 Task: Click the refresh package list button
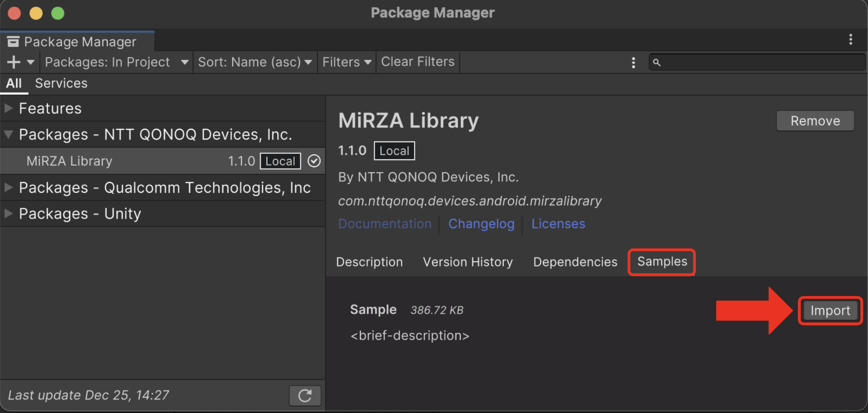[x=305, y=396]
